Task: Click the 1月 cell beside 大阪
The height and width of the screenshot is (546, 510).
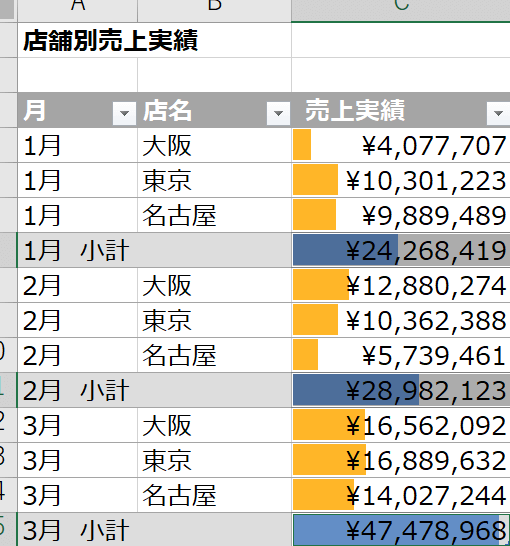Action: pyautogui.click(x=78, y=145)
